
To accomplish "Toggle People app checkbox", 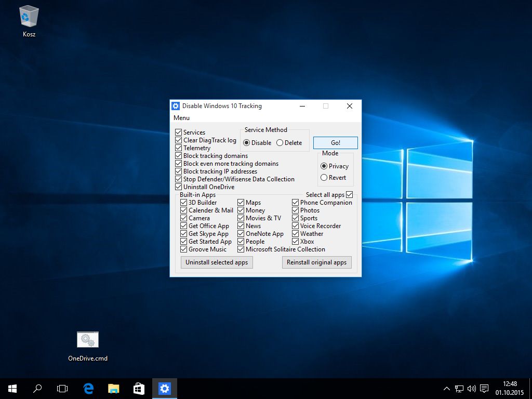I will tap(241, 241).
